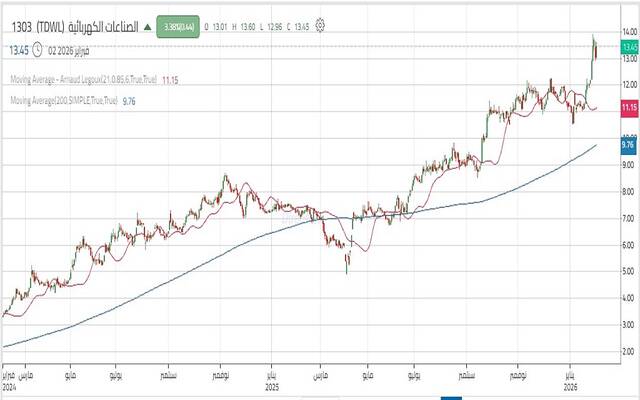Click the 9.76 value in indicator legend
Image resolution: width=640 pixels, height=400 pixels.
click(130, 101)
